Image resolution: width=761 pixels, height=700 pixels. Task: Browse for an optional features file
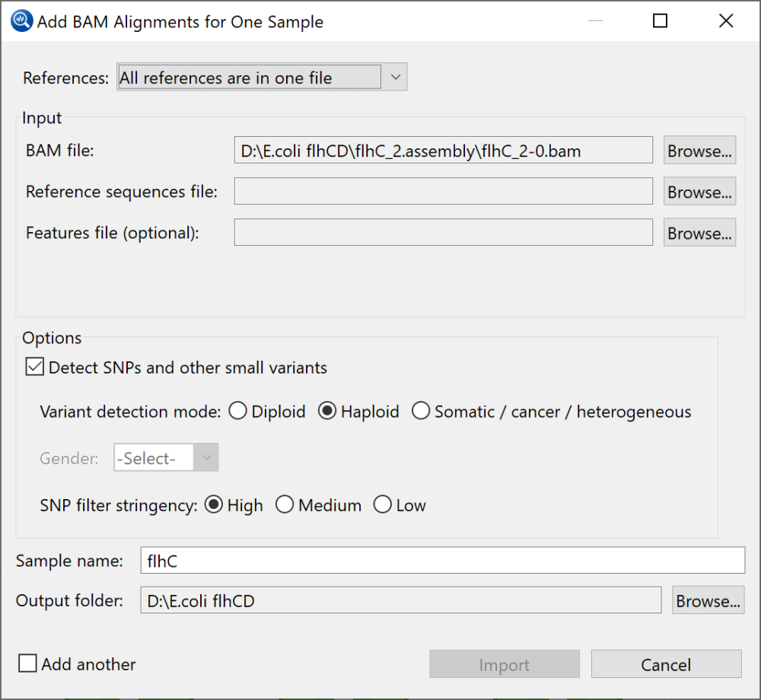coord(699,233)
